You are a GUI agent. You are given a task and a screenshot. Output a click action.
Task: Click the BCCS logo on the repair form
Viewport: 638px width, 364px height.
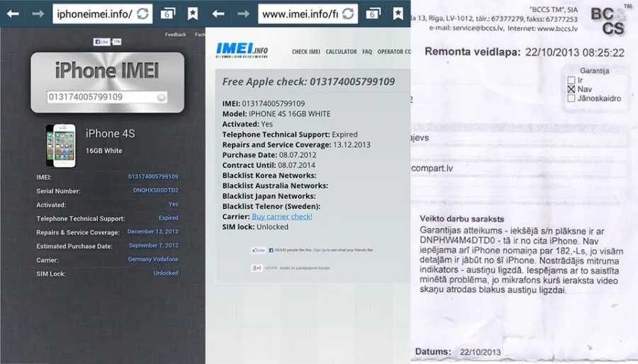(x=608, y=21)
